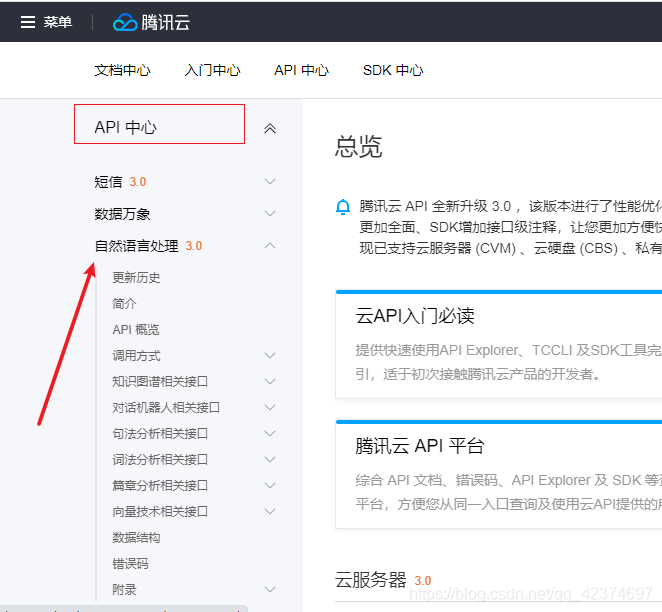Image resolution: width=662 pixels, height=612 pixels.
Task: Select 对话机器人相关接口 item
Action: 166,408
